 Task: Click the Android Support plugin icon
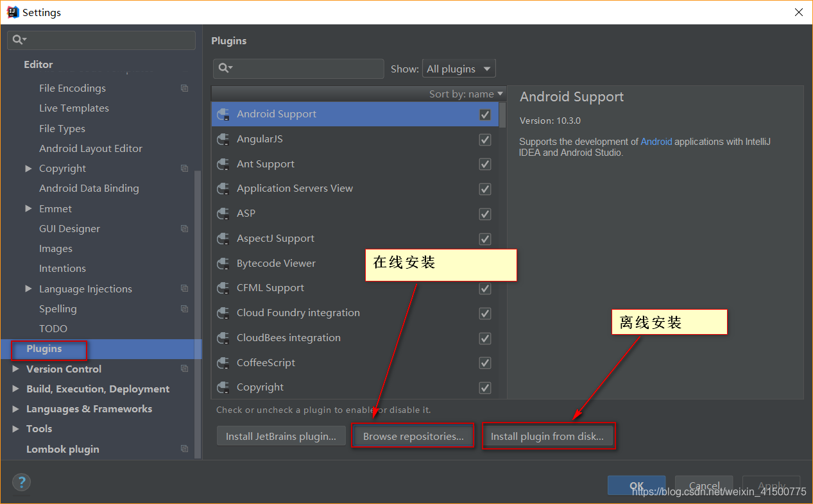click(223, 114)
